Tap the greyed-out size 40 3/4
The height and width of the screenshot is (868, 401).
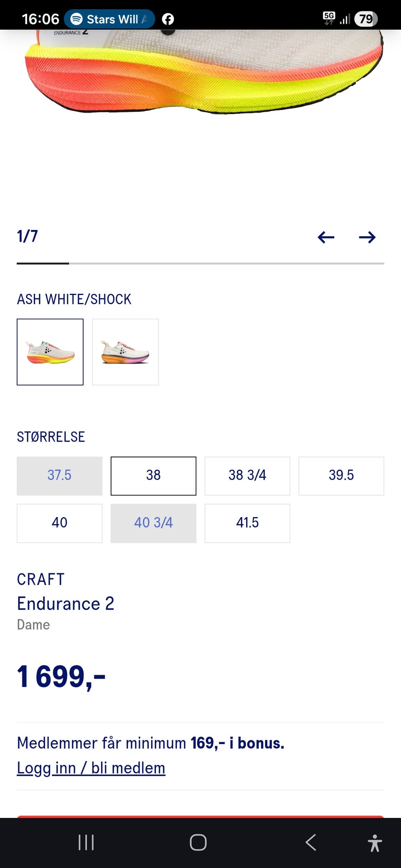pos(153,523)
